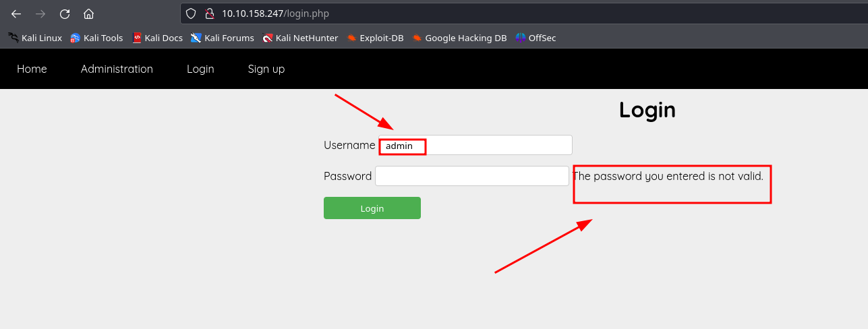This screenshot has height=329, width=868.
Task: Open the Exploit-DB bookmark
Action: pyautogui.click(x=375, y=38)
